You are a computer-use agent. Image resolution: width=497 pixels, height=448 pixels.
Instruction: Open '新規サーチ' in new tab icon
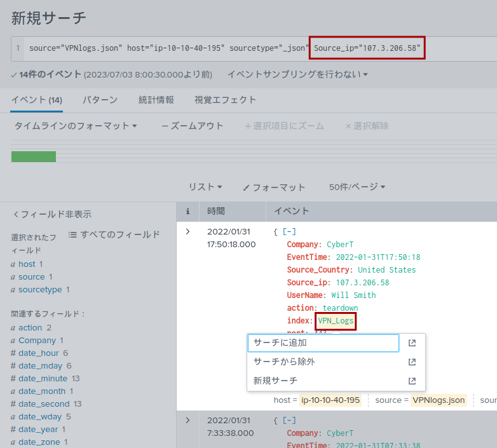pyautogui.click(x=412, y=381)
